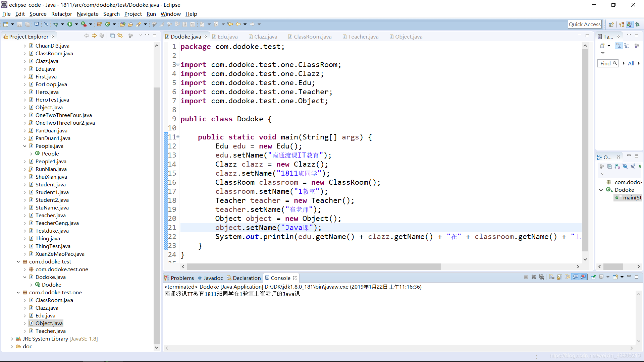Click Object.java in Project Explorer
Image resolution: width=644 pixels, height=362 pixels.
coord(49,323)
